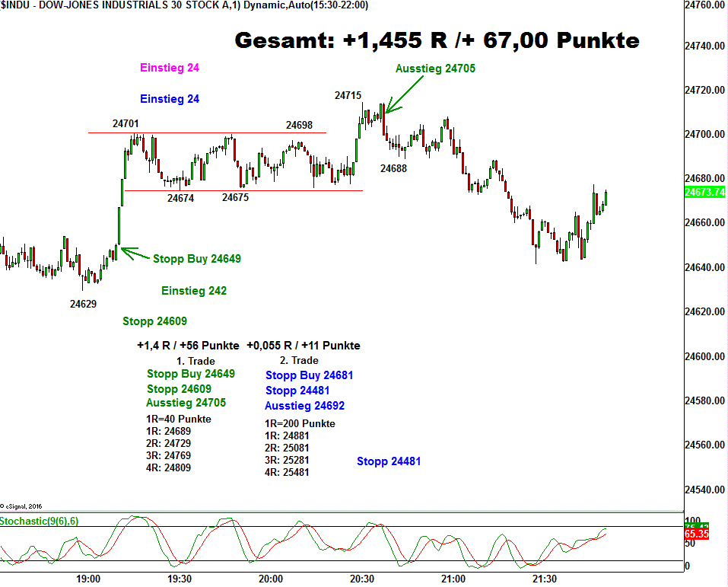This screenshot has width=728, height=587.
Task: Select the blue Ausstieg 24692 text
Action: coord(304,406)
